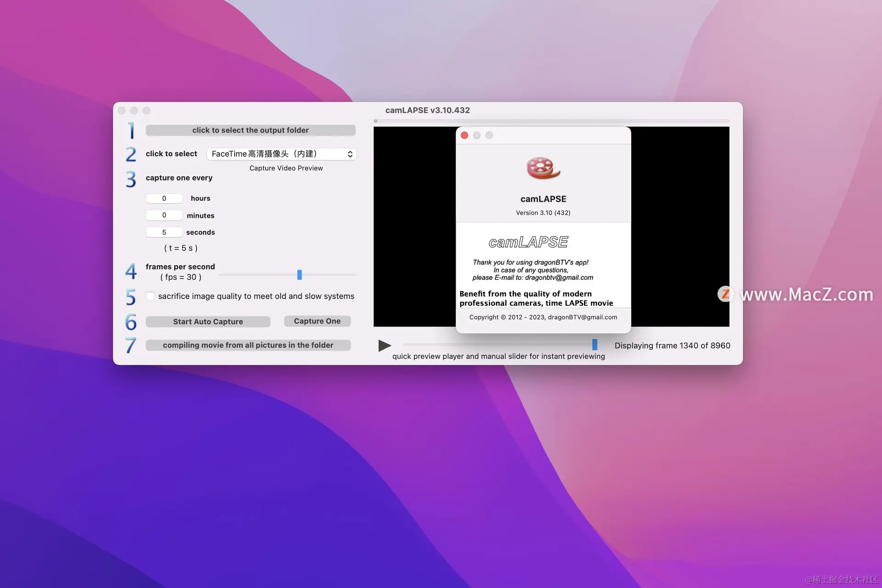Click the step 1 number icon
The height and width of the screenshot is (588, 882).
[x=131, y=130]
